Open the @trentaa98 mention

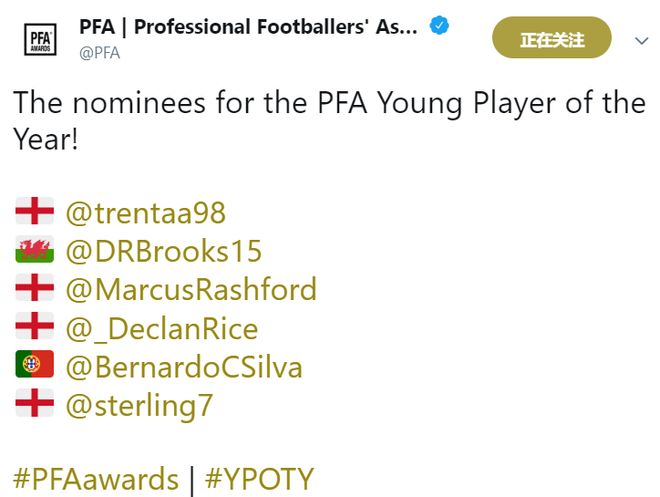click(146, 213)
